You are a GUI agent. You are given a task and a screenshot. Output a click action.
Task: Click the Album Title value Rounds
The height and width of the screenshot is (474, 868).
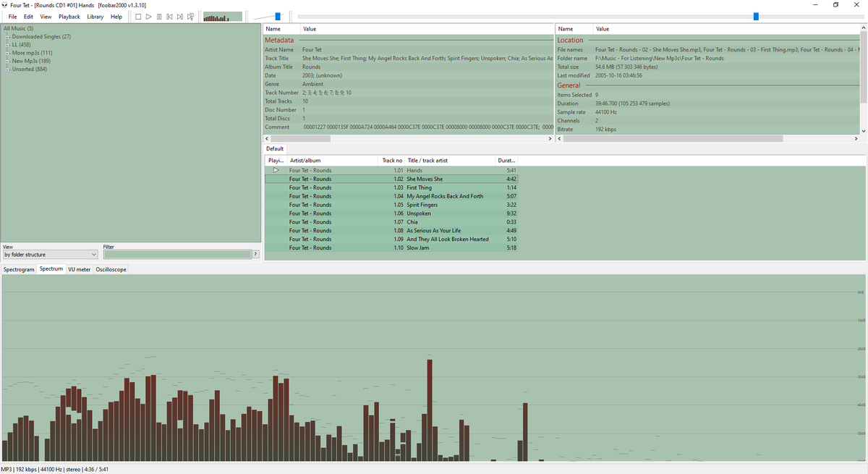pyautogui.click(x=311, y=67)
